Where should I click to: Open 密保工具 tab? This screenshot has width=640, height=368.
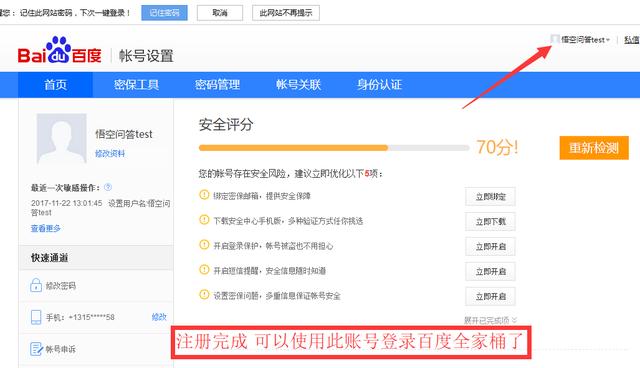(x=136, y=85)
